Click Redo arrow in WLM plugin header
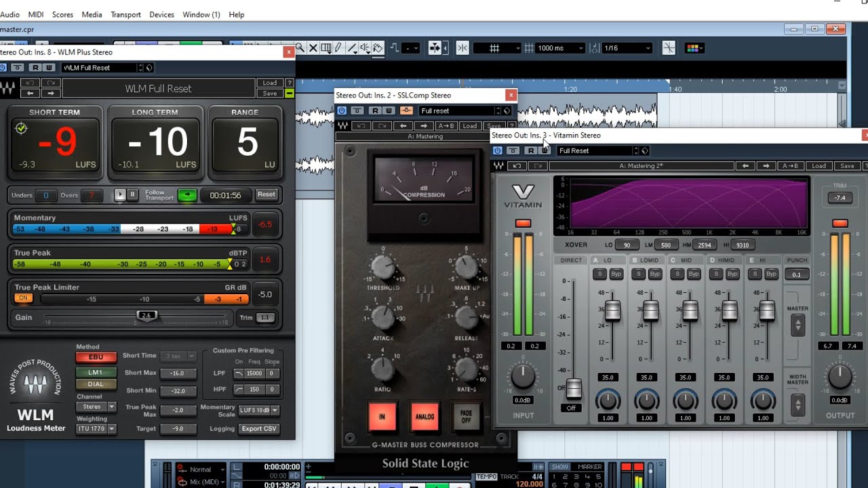Image resolution: width=868 pixels, height=488 pixels. click(x=51, y=83)
